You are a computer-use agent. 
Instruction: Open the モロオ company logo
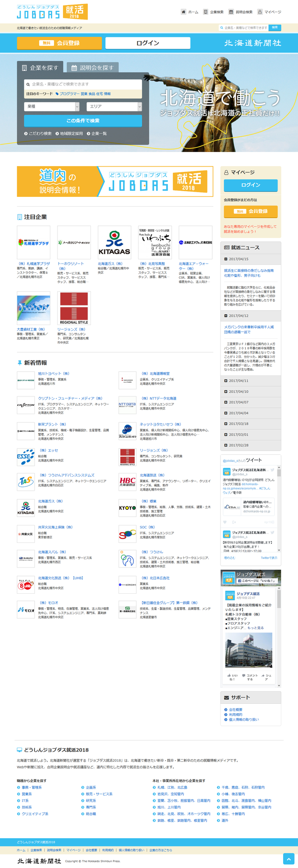26,610
